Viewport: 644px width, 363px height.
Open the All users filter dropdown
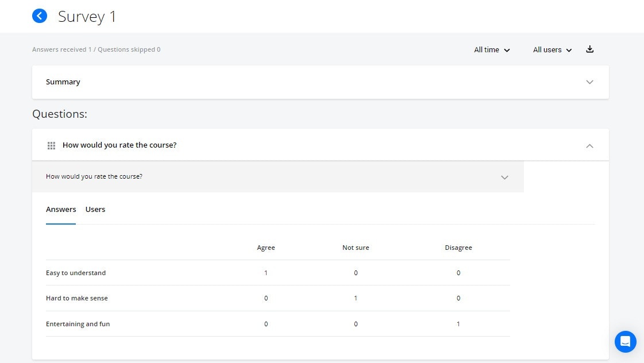click(552, 50)
